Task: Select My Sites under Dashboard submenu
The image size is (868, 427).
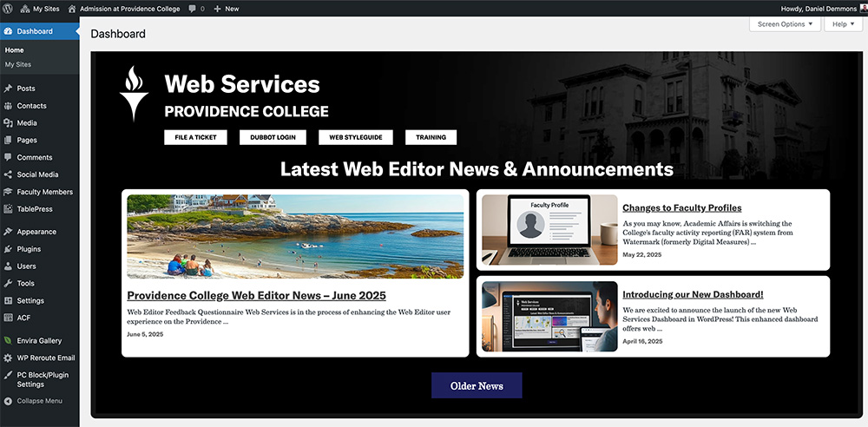Action: [18, 65]
